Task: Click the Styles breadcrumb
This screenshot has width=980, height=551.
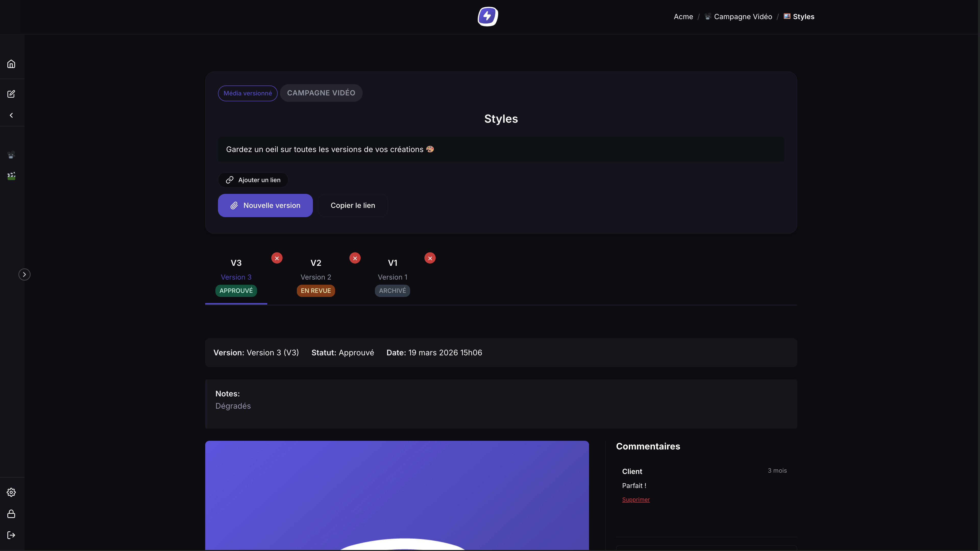Action: (799, 17)
